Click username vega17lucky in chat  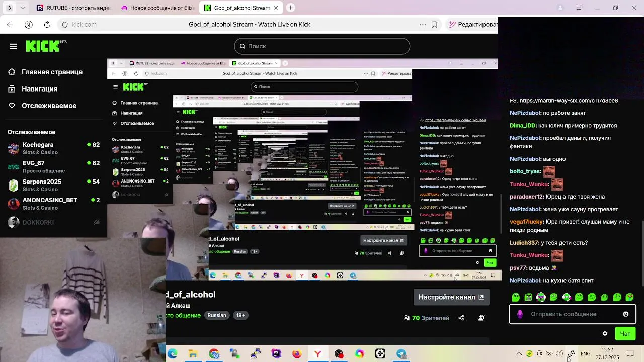527,222
